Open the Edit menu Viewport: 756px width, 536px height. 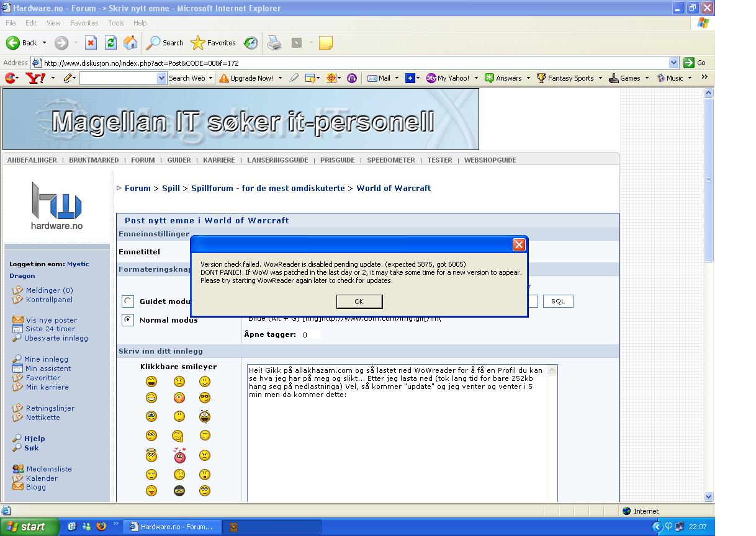[31, 23]
